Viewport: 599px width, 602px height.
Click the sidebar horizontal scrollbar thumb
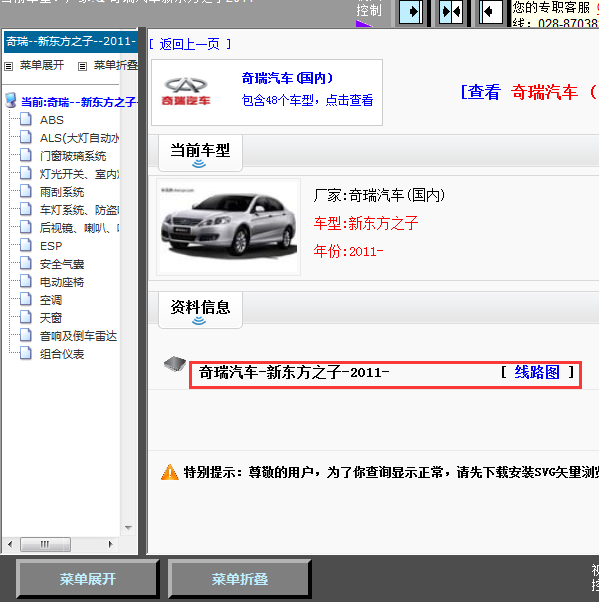click(x=45, y=544)
